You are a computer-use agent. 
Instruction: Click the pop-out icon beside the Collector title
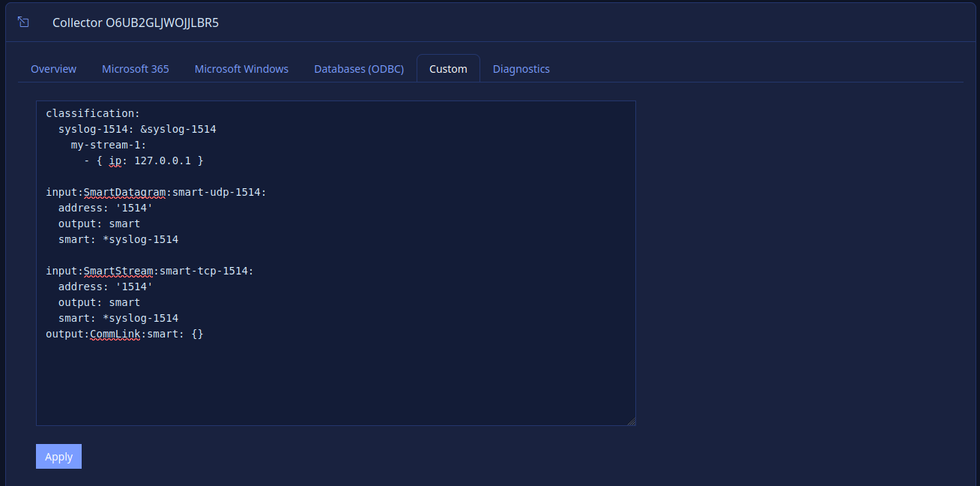[x=23, y=22]
